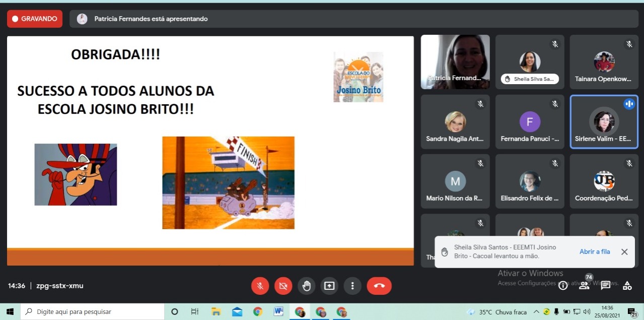
Task: Click taskbar search box 'Digite aqui para pesquisar'
Action: 92,311
